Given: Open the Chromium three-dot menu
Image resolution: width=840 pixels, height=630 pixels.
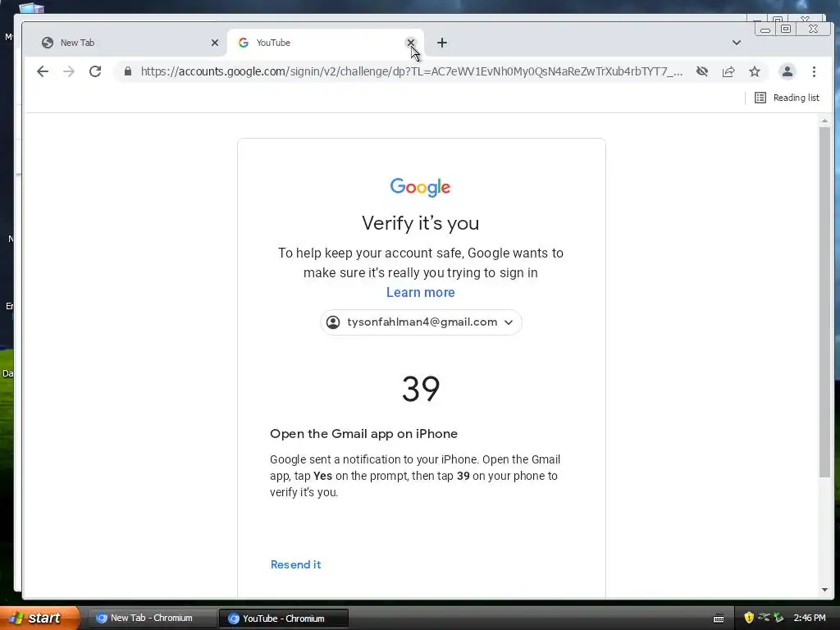Looking at the screenshot, I should (x=814, y=71).
